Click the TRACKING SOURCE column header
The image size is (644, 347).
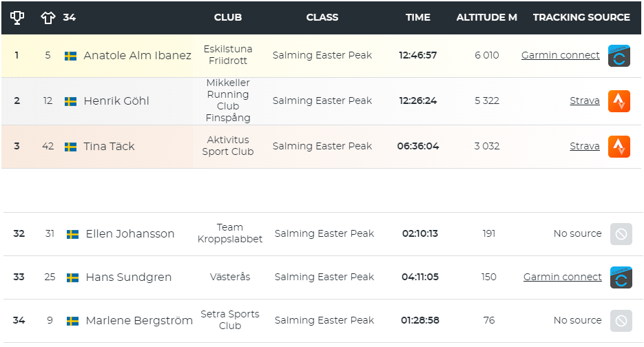tap(581, 18)
